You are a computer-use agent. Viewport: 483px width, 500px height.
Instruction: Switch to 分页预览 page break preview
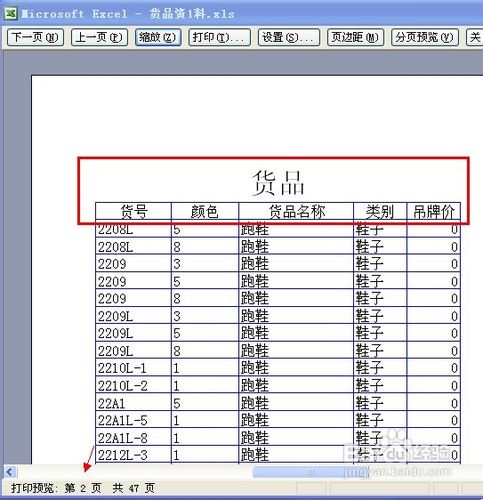tap(425, 37)
